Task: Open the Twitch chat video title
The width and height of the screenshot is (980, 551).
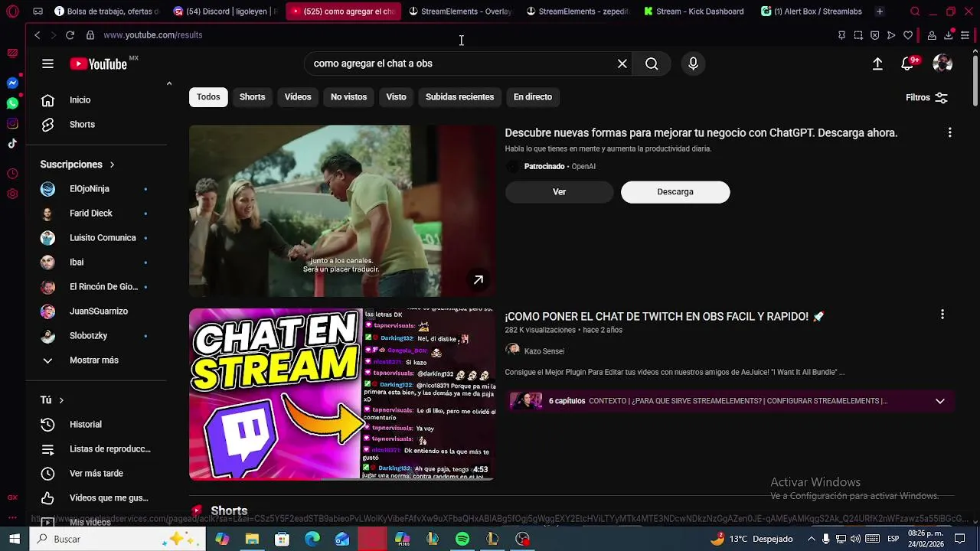Action: click(x=664, y=316)
